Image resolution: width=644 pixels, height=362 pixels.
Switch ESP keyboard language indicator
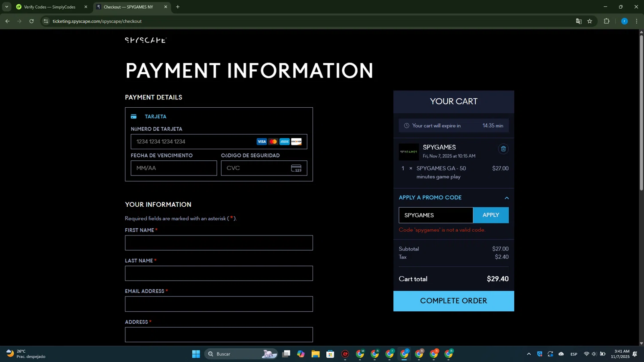[574, 354]
